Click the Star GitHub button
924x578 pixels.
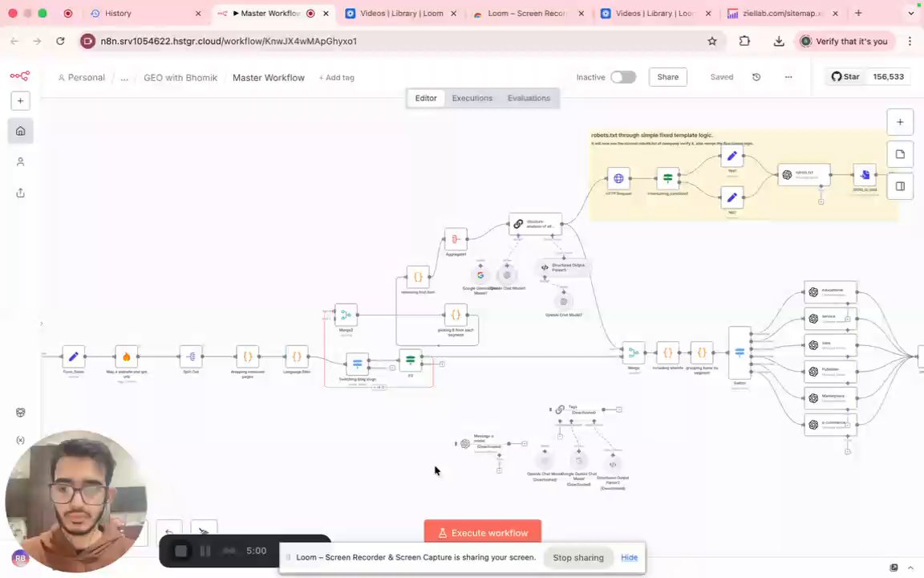coord(845,77)
